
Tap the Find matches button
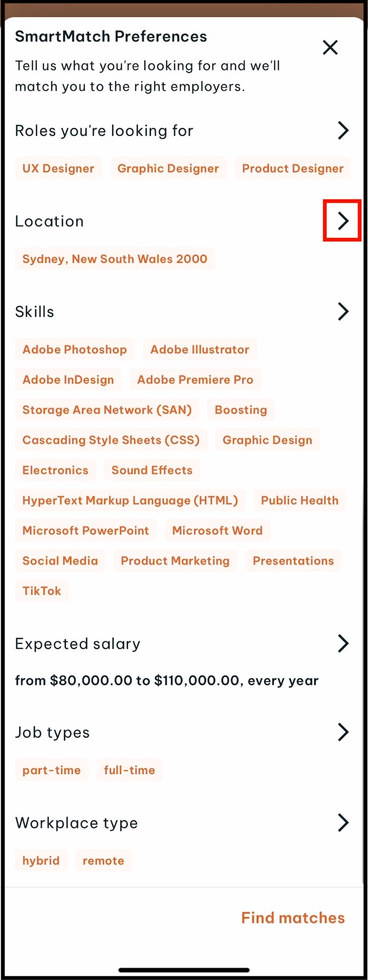tap(293, 918)
